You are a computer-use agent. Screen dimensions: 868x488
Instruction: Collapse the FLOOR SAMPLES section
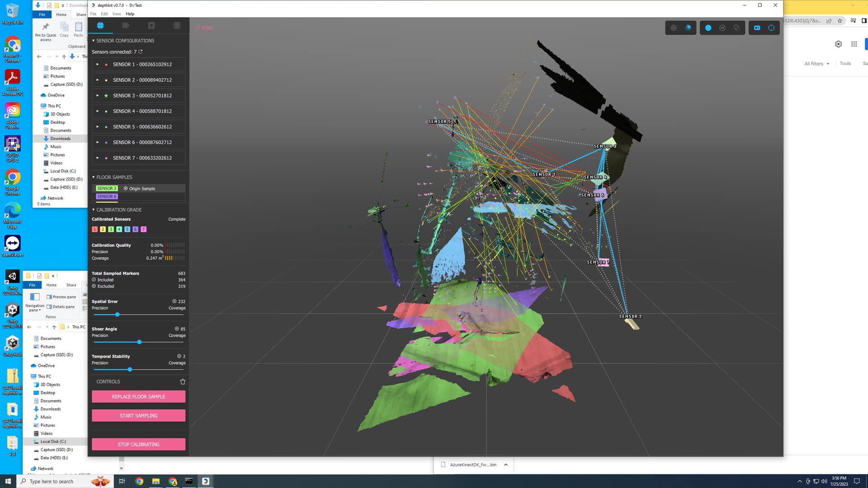point(94,178)
